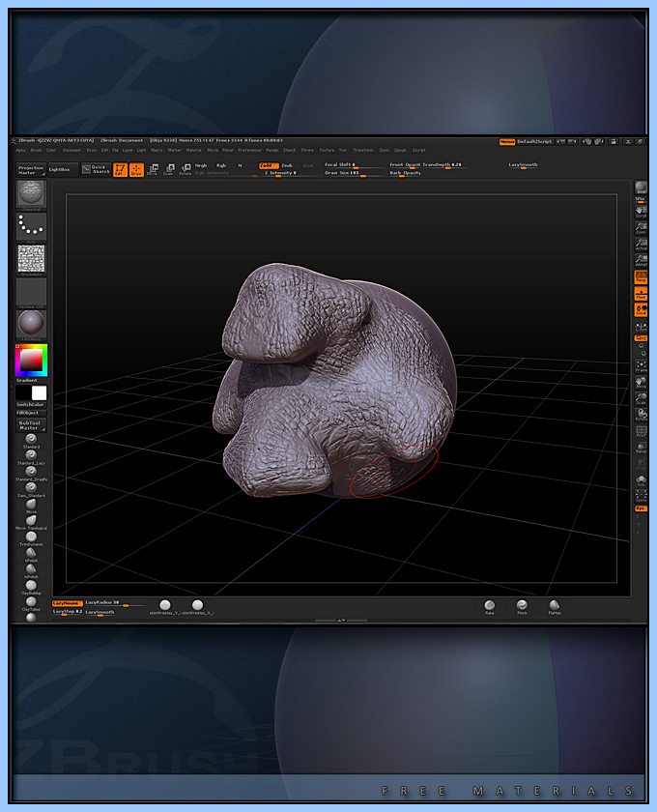The height and width of the screenshot is (812, 657).
Task: Enable Rgb painting mode
Action: 221,165
